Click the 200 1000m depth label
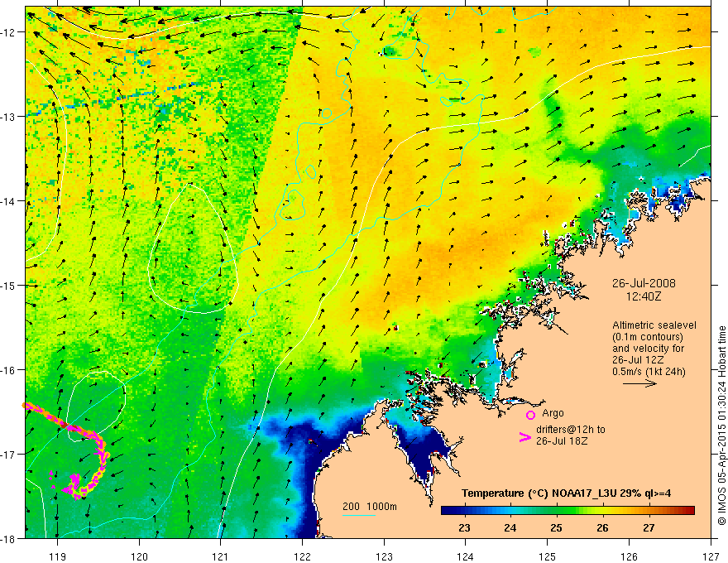728x563 pixels. [x=370, y=507]
